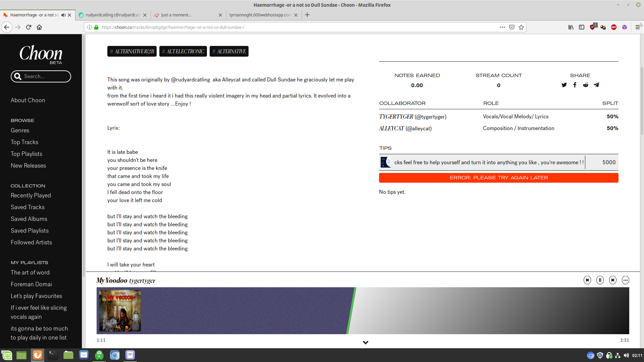Bookmark page with the star icon
Image resolution: width=644 pixels, height=362 pixels.
click(521, 27)
